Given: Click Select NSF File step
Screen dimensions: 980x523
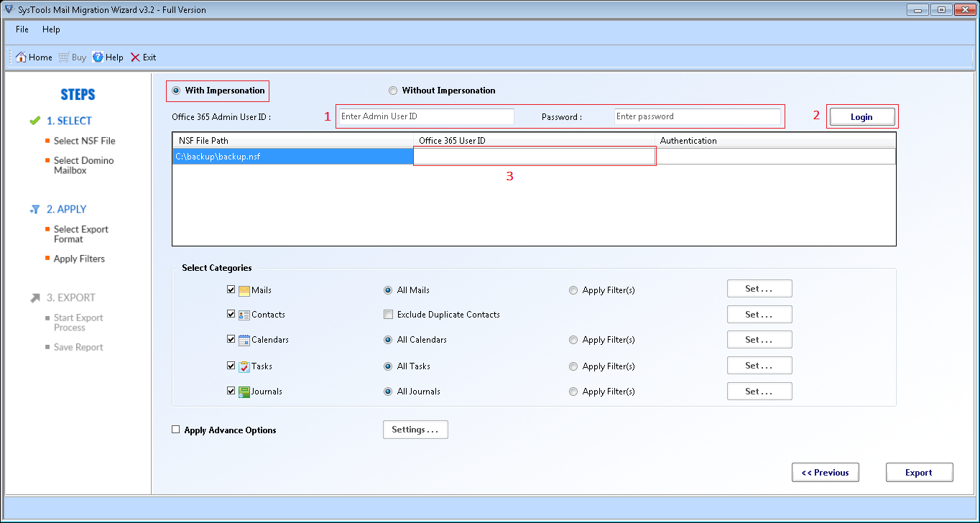Looking at the screenshot, I should coord(84,141).
